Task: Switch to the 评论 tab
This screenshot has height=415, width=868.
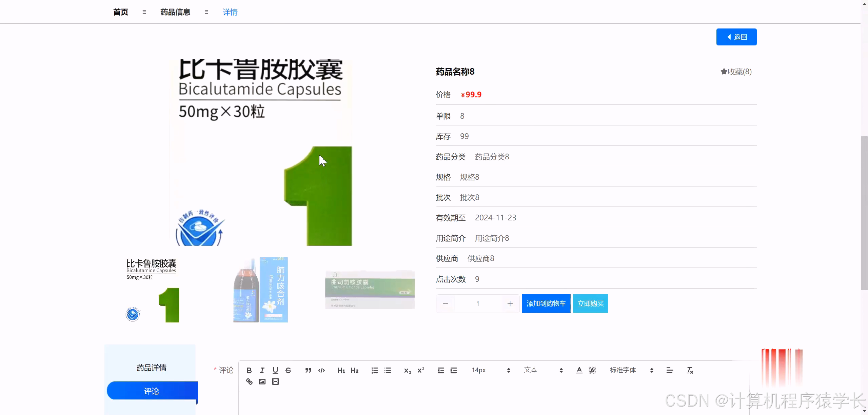Action: [x=152, y=391]
